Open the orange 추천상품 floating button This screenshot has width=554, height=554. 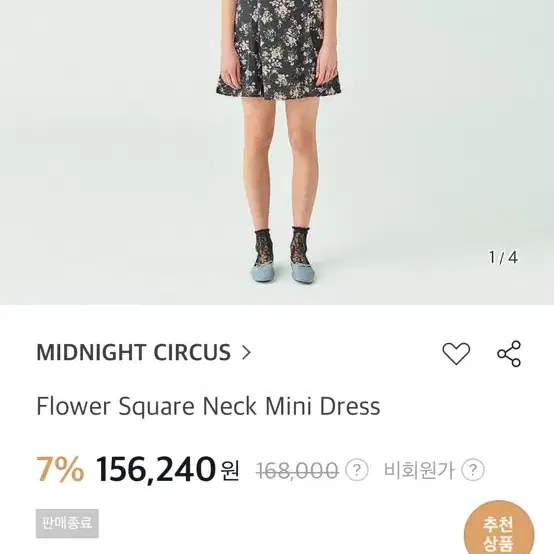coord(499,528)
